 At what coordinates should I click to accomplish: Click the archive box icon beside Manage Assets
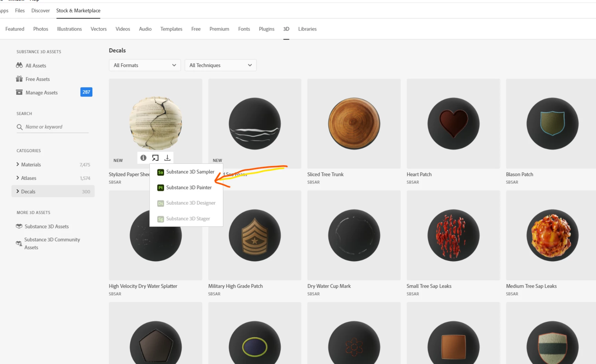(19, 92)
